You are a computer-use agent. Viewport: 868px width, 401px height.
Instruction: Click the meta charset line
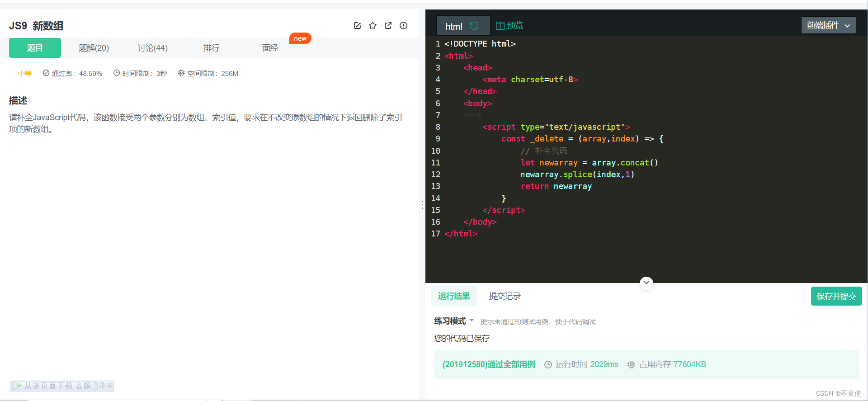click(530, 79)
